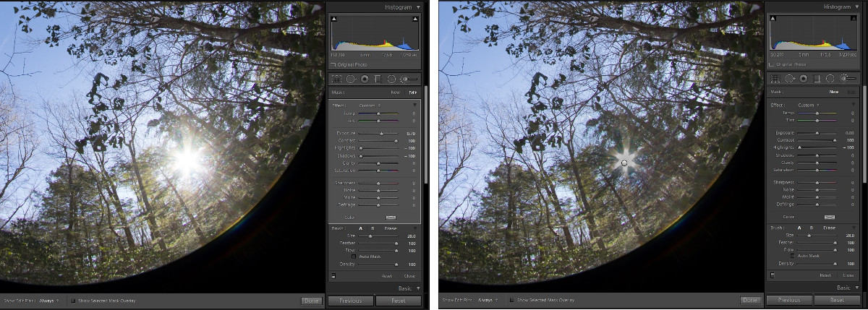Toggle Original Photo checkbox in left screenshot
Screen dimensions: 868x310
(x=333, y=64)
